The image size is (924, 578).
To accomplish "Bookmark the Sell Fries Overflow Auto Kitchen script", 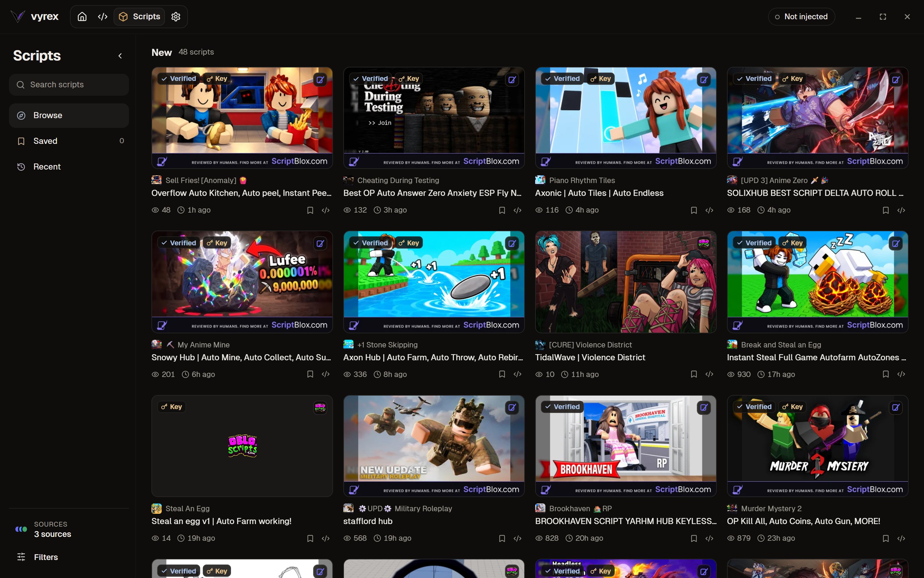I will click(x=310, y=210).
